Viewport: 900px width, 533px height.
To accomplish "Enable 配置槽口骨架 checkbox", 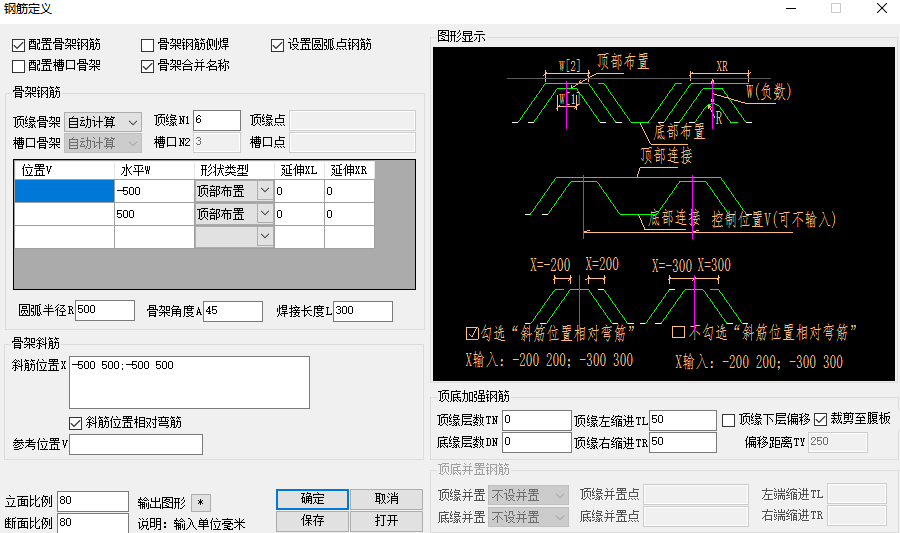I will [x=18, y=66].
